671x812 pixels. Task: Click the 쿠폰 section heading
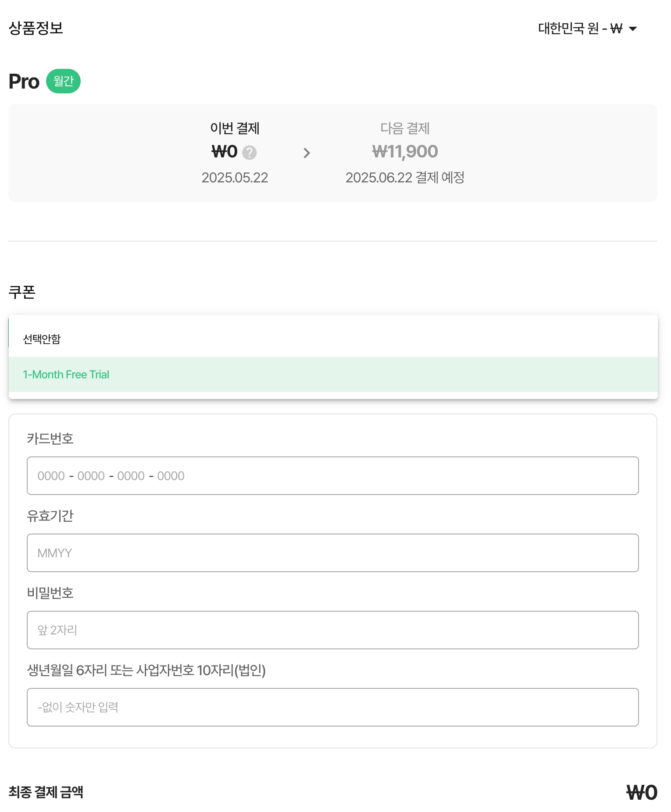(x=22, y=292)
